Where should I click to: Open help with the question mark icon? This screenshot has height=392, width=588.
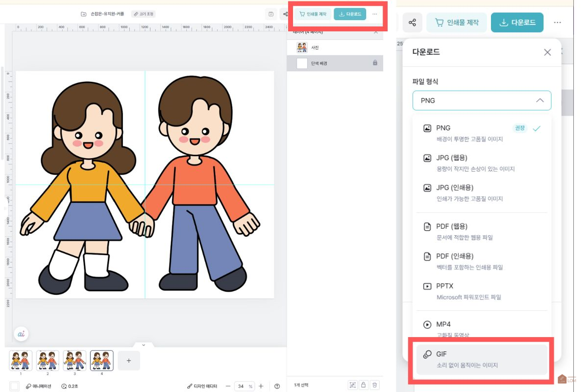[x=277, y=386]
